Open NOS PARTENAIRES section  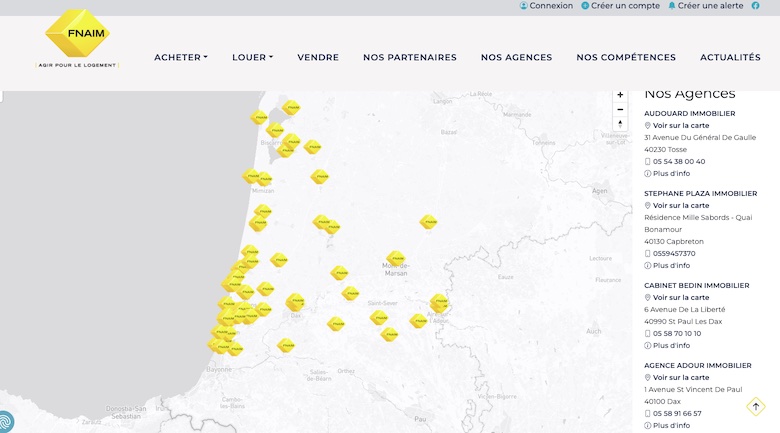410,58
